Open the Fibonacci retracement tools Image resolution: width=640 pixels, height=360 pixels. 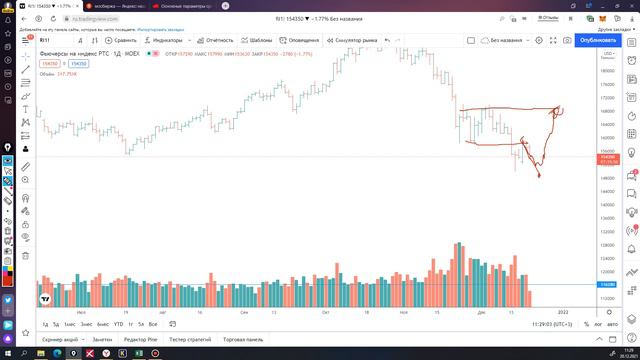pyautogui.click(x=25, y=83)
